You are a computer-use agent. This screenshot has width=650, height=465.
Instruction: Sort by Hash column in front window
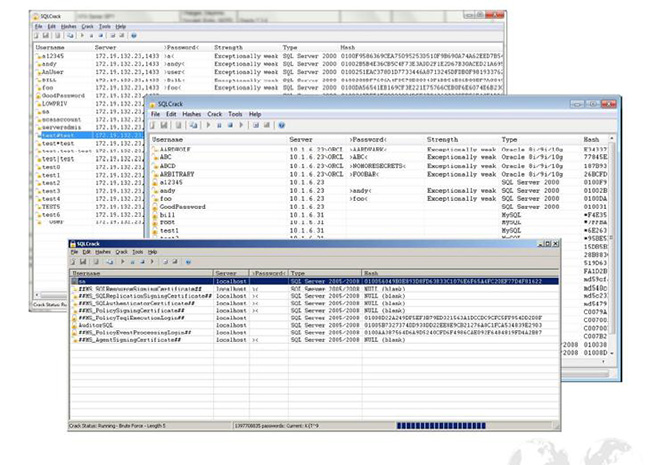pos(461,274)
